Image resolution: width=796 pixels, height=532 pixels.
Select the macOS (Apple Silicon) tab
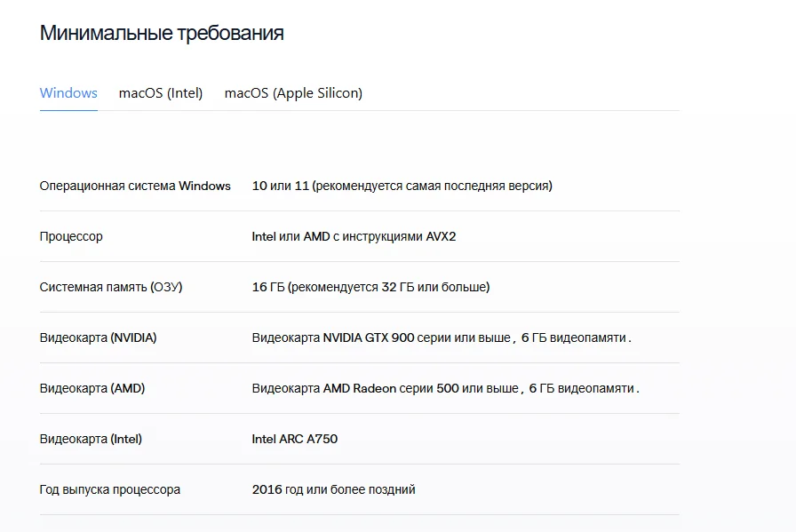[293, 93]
